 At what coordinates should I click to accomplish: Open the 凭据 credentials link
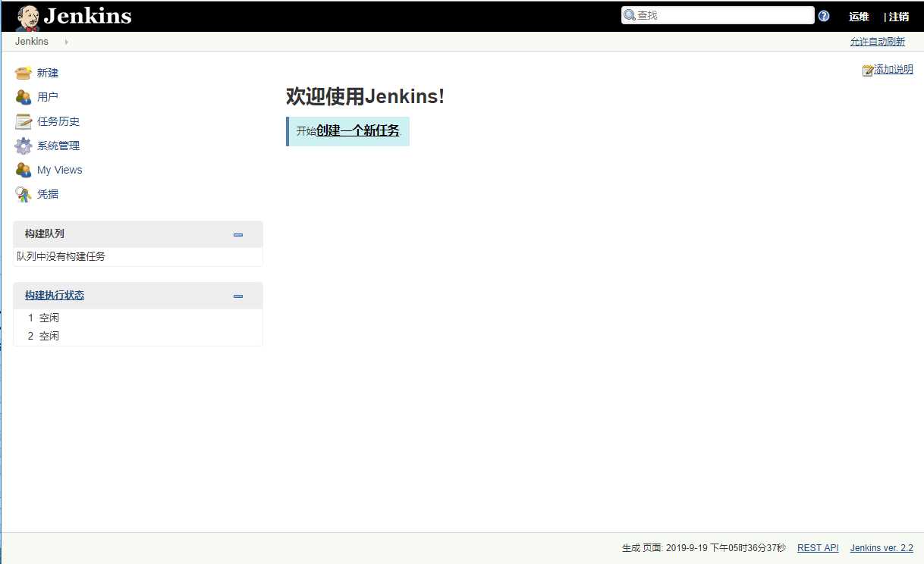tap(48, 194)
